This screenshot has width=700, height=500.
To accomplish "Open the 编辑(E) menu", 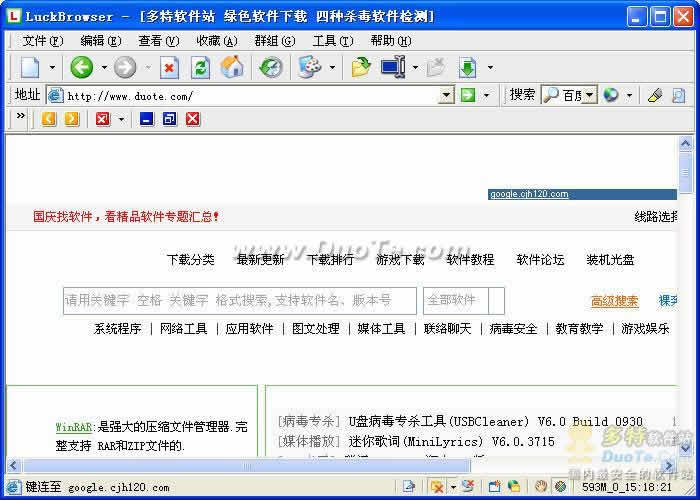I will point(100,41).
